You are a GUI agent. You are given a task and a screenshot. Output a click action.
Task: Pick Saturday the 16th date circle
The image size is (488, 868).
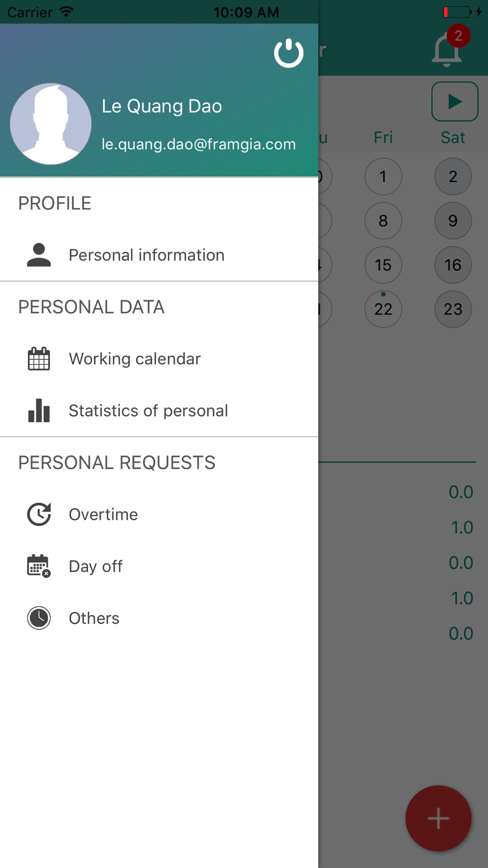coord(453,265)
